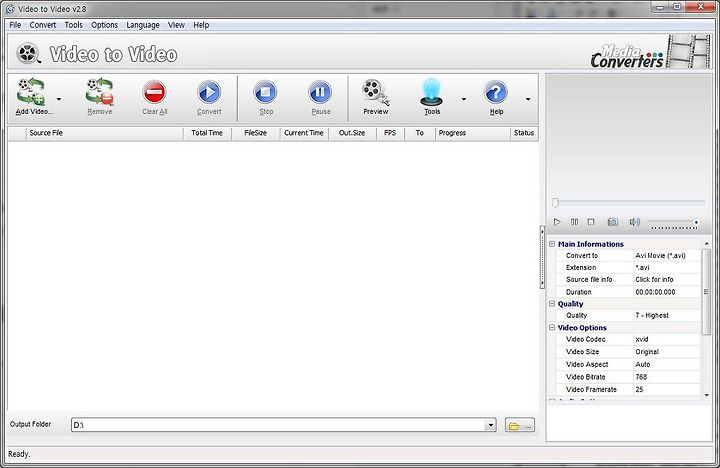Click the preview seek bar handle
This screenshot has height=468, width=720.
click(x=556, y=203)
